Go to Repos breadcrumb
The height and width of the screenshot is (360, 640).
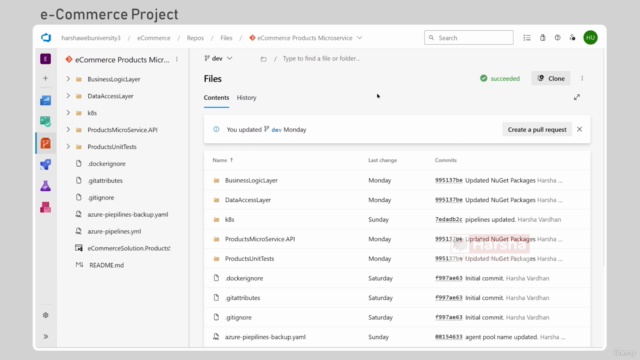pos(195,38)
